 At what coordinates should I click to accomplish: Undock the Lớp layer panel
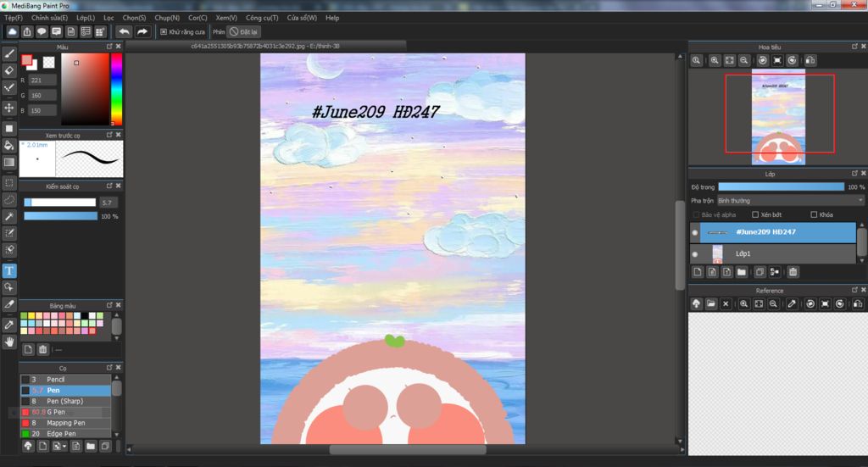(854, 173)
